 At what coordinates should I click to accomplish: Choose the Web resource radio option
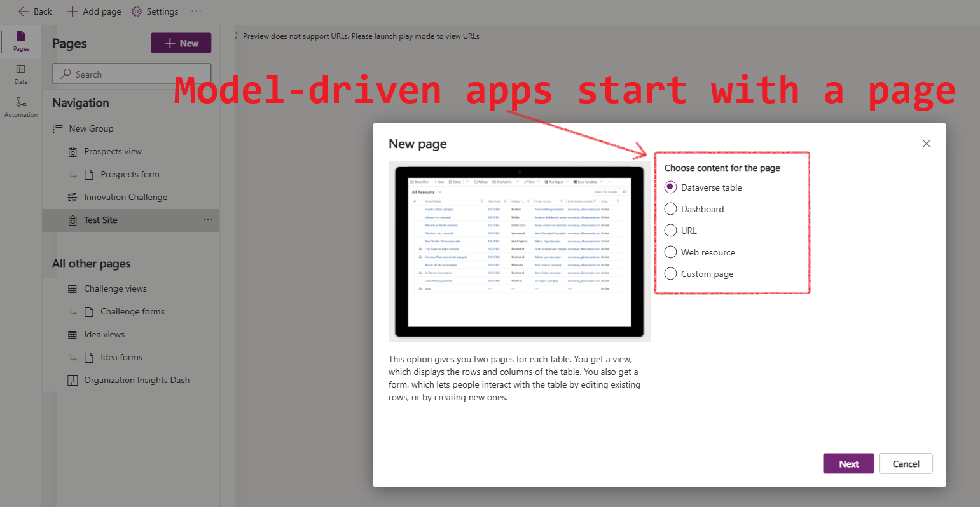pos(670,252)
